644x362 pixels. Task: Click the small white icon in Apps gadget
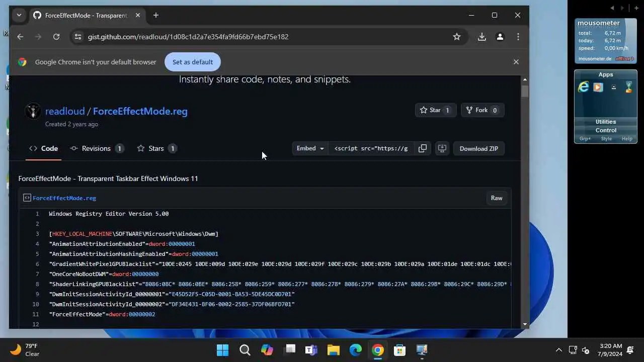pyautogui.click(x=613, y=87)
